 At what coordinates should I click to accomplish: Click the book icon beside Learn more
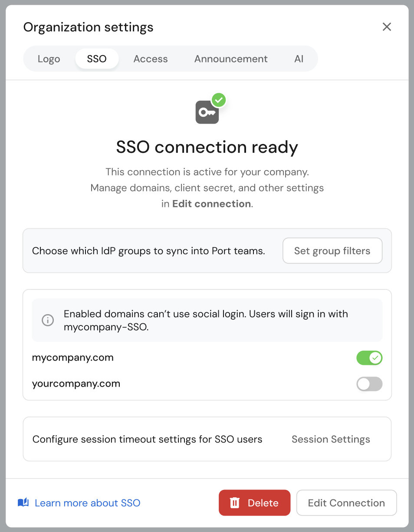click(23, 503)
